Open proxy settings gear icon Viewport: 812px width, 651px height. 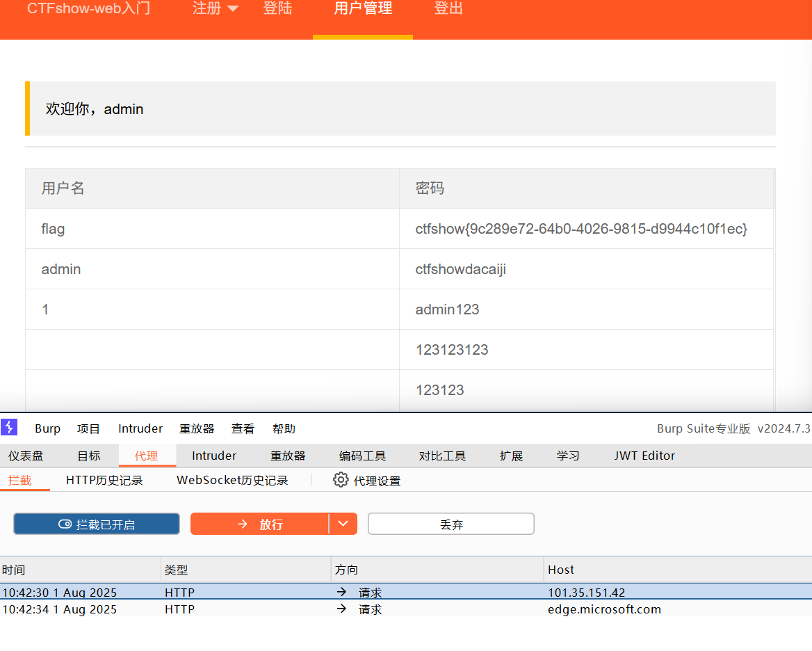tap(341, 480)
